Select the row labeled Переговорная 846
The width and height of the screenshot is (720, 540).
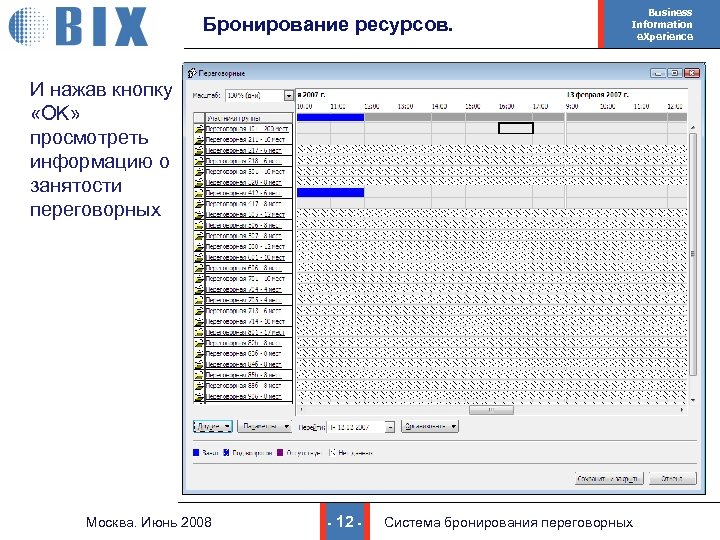coord(243,364)
